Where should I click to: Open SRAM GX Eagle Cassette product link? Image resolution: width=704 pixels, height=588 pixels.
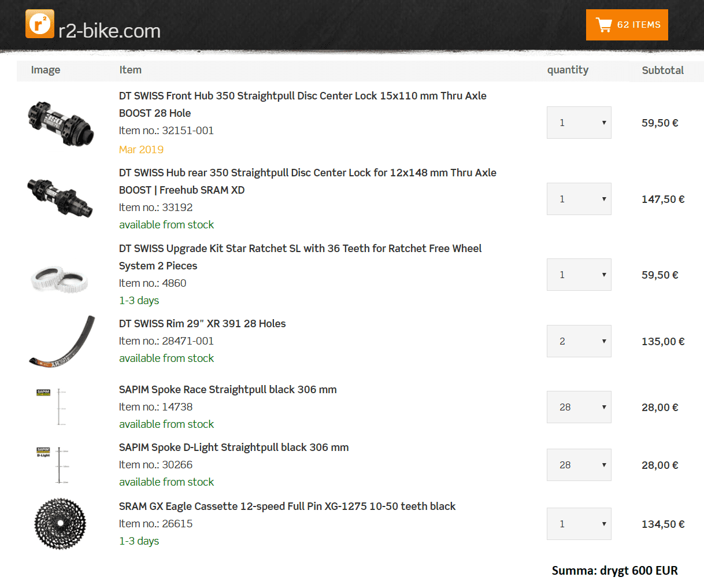coord(287,506)
